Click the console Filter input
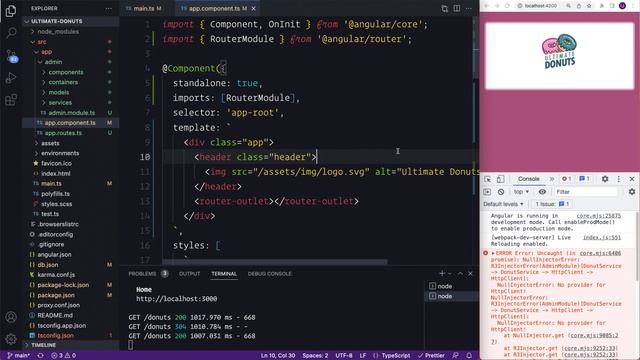Viewport: 640px width, 360px height. point(586,192)
